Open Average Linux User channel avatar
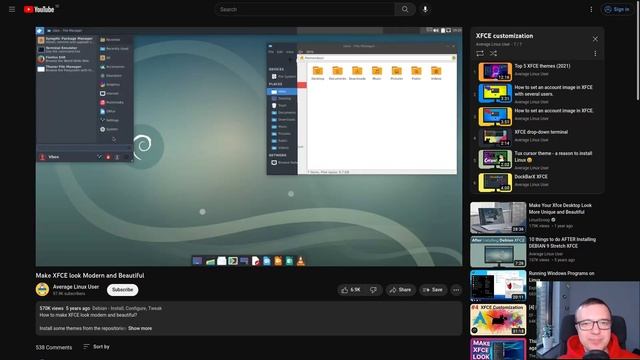Viewport: 640px width, 360px height. pos(42,289)
